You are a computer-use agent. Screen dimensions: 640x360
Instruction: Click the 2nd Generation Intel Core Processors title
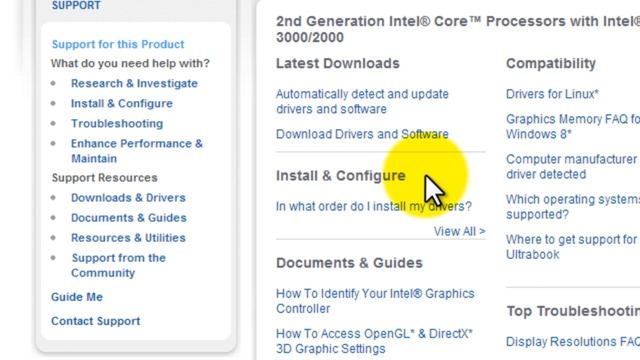pyautogui.click(x=458, y=29)
